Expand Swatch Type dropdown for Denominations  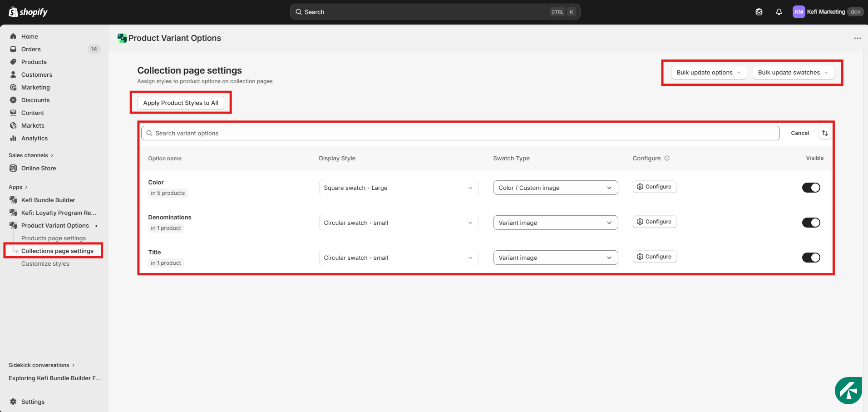[x=555, y=223]
